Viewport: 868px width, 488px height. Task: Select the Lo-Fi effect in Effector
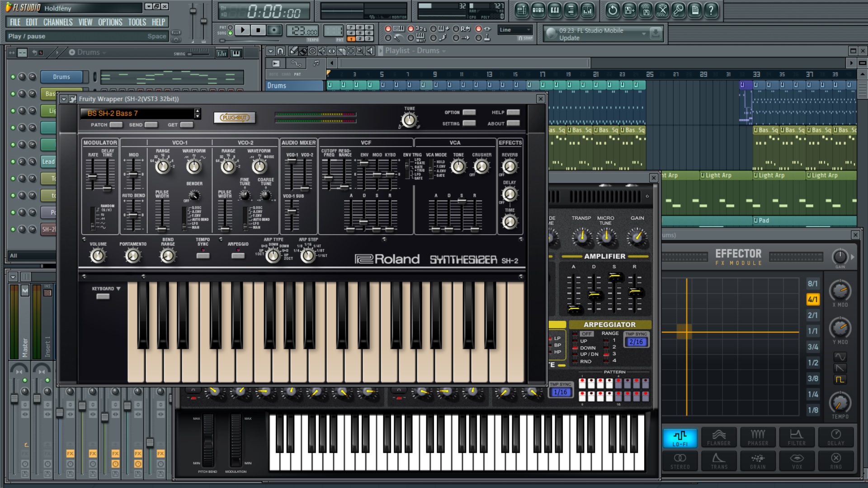click(680, 437)
